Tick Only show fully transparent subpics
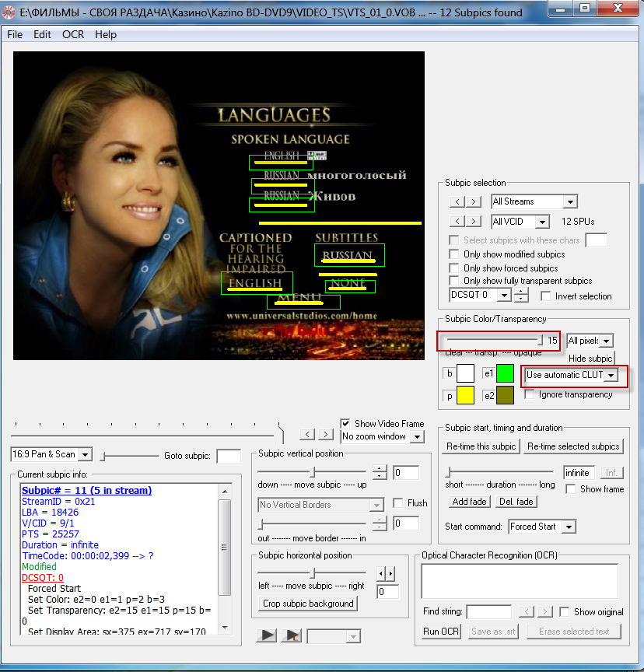This screenshot has height=672, width=644. coord(453,281)
